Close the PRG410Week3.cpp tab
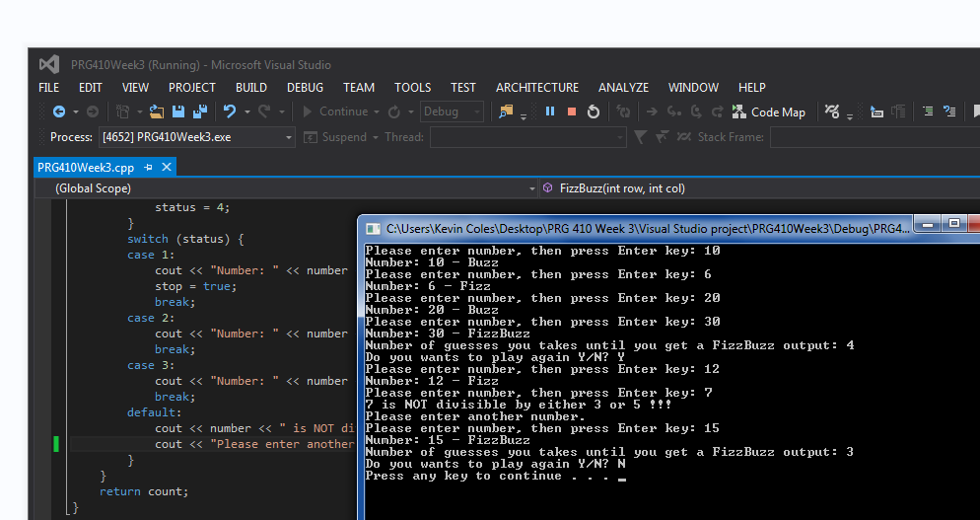980x520 pixels. [x=167, y=168]
